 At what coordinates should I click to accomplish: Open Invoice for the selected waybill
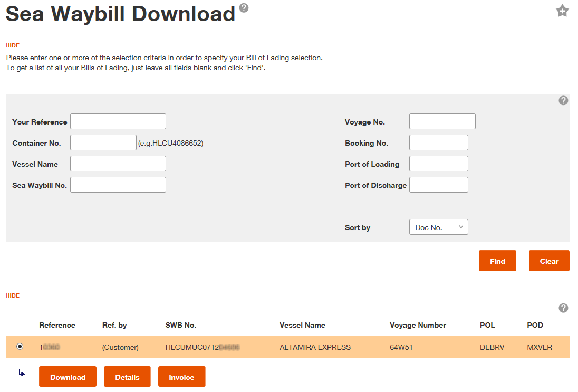pos(181,377)
